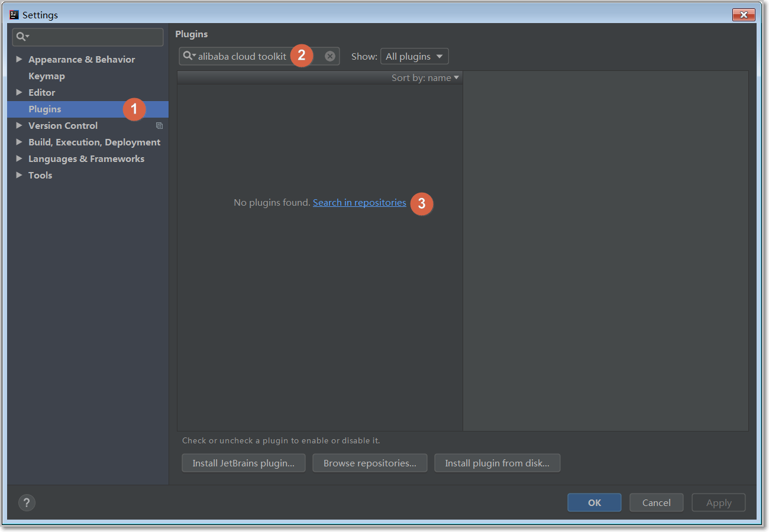The width and height of the screenshot is (769, 532).
Task: Close the Settings dialog window
Action: [743, 15]
